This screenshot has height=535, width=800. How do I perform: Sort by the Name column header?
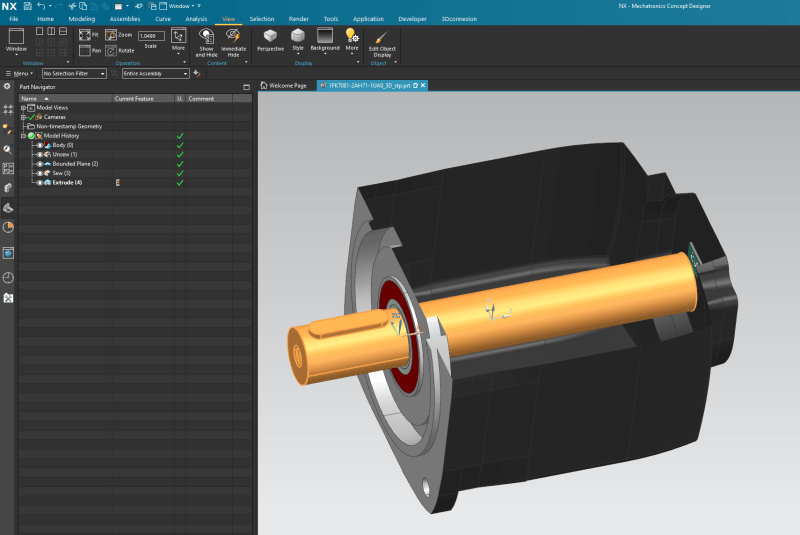[x=65, y=98]
